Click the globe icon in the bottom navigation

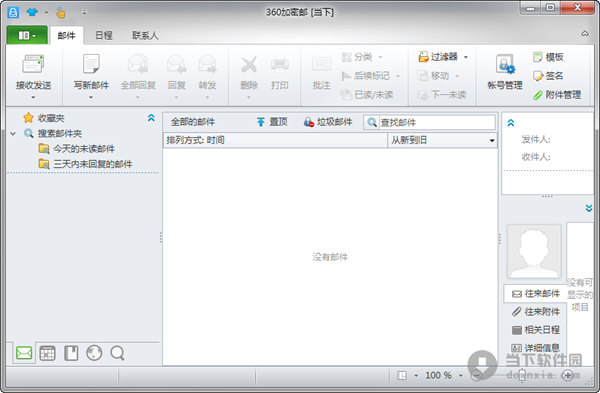(94, 353)
